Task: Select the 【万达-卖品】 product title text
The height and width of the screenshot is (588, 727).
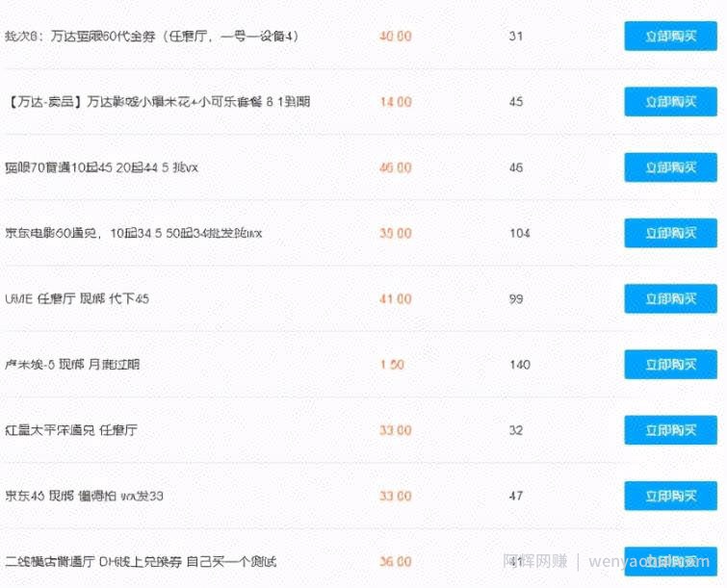Action: coord(158,101)
